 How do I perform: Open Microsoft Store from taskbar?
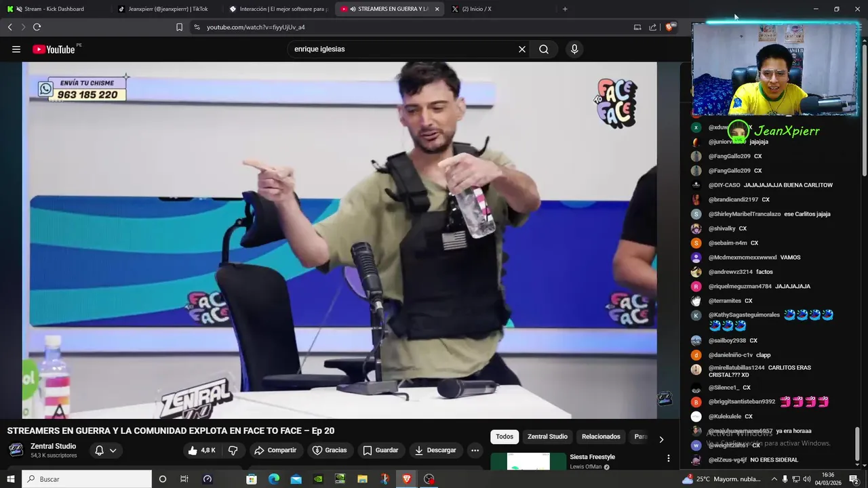(252, 479)
